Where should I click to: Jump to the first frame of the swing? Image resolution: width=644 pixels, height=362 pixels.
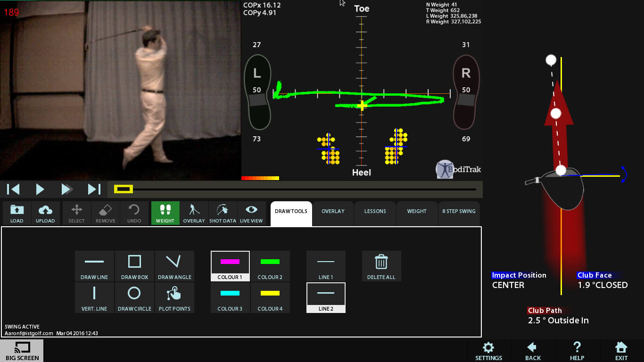tap(13, 189)
